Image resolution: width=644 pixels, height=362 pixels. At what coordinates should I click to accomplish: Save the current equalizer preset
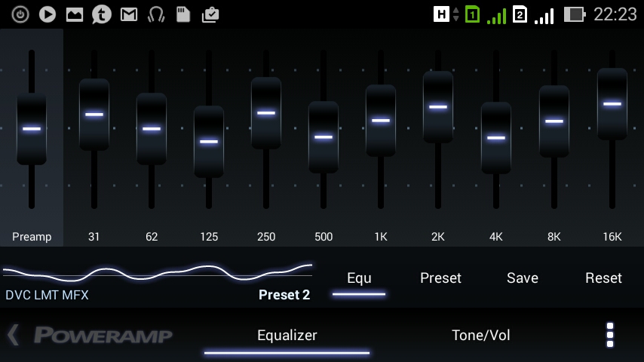(523, 278)
